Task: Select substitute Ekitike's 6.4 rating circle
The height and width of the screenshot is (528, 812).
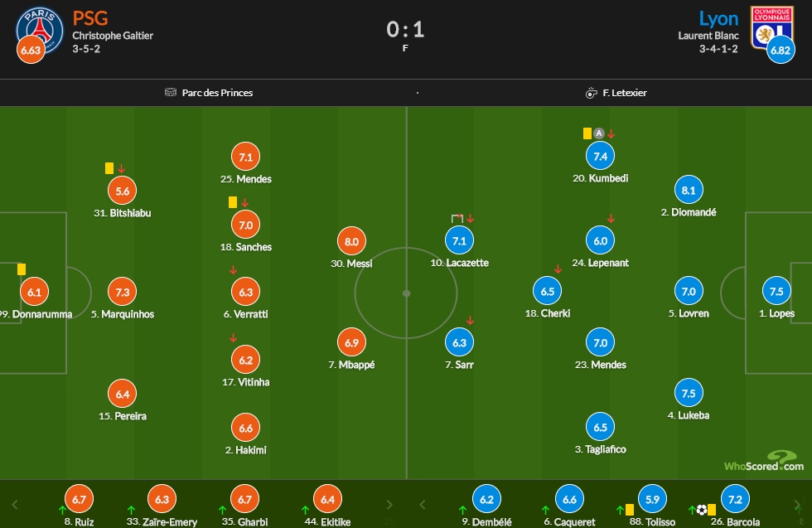Action: 327,499
